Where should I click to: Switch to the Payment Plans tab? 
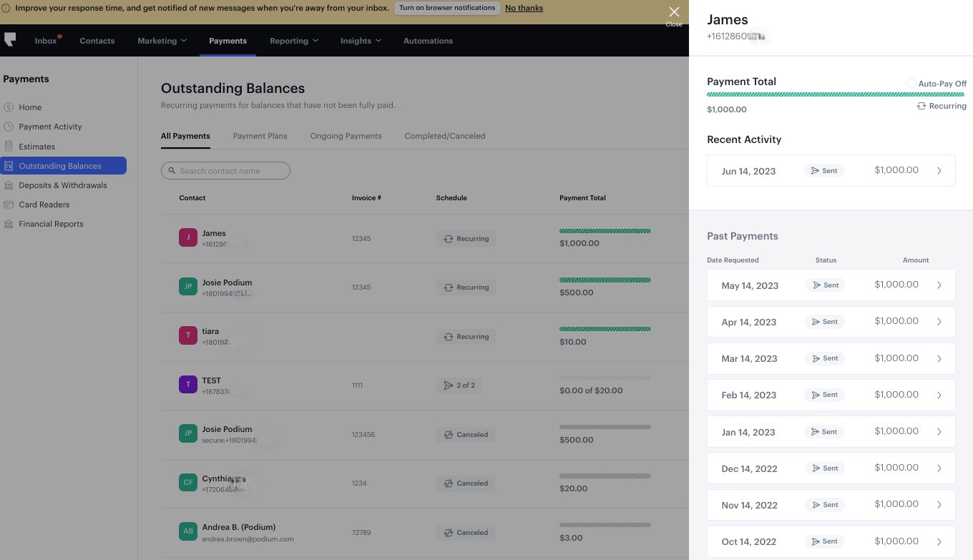(260, 136)
